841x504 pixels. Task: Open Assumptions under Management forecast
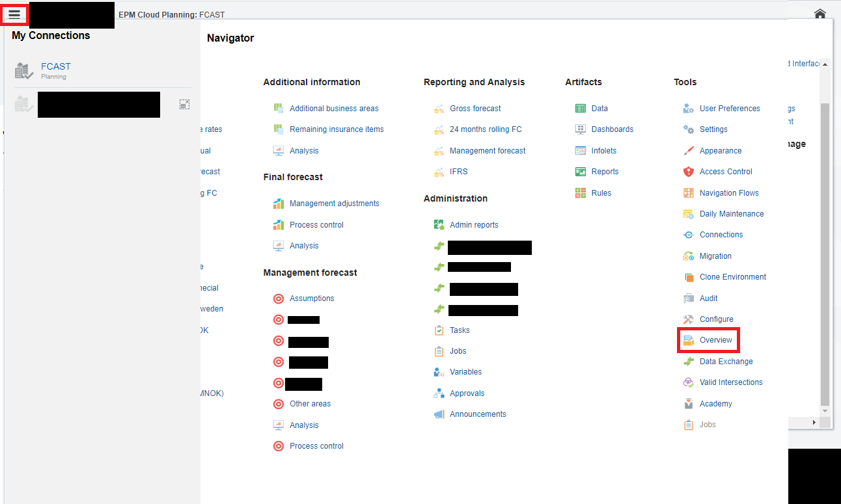point(312,298)
